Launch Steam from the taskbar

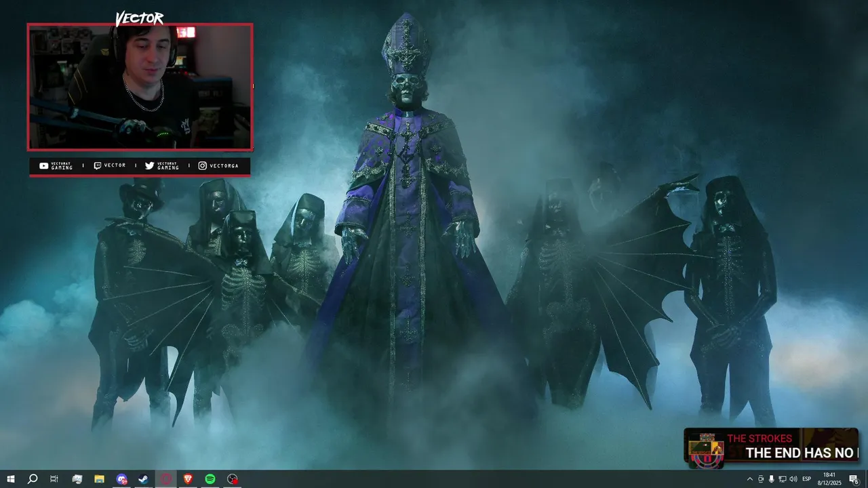pyautogui.click(x=144, y=479)
